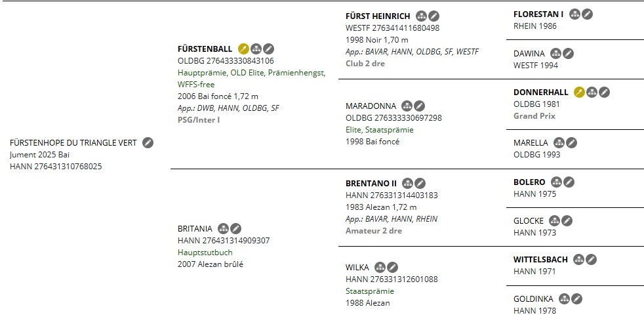Click the pencil edit icon for Fürstenball
The image size is (644, 328).
click(268, 49)
